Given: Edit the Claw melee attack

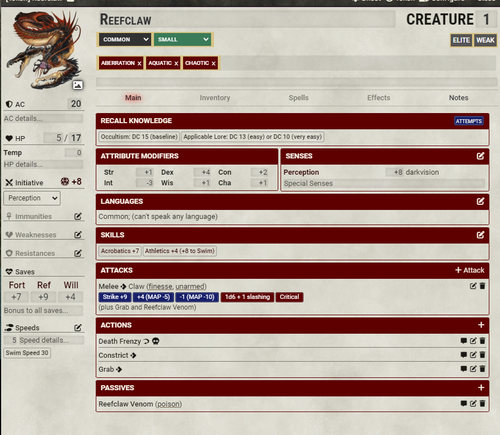Looking at the screenshot, I should pos(473,286).
